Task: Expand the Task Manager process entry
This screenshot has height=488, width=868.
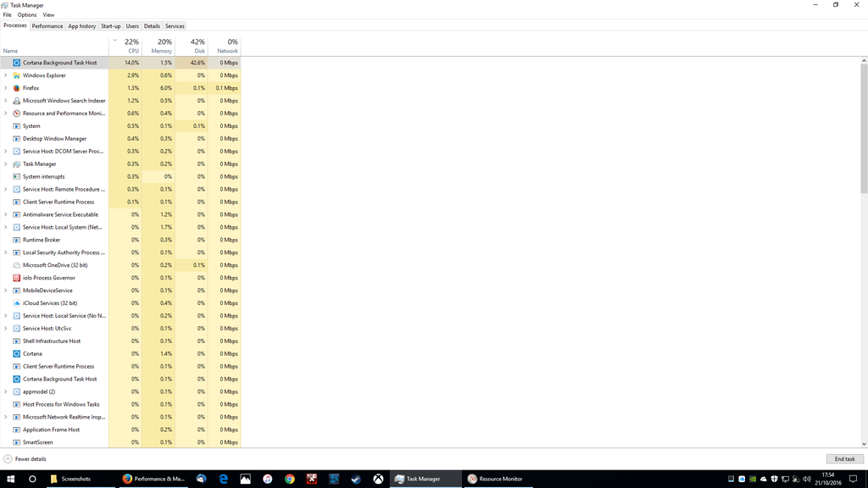Action: 6,164
